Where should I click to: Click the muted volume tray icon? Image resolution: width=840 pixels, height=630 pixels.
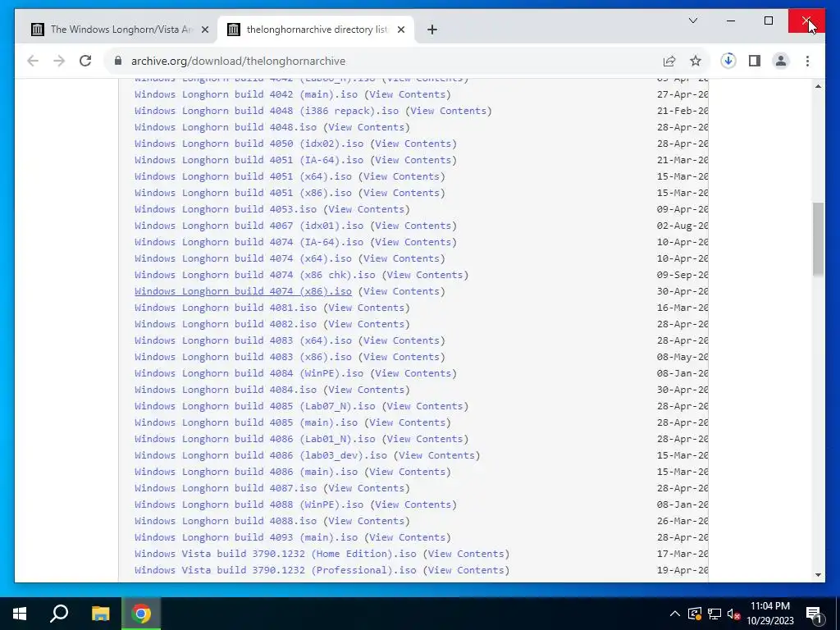[733, 614]
